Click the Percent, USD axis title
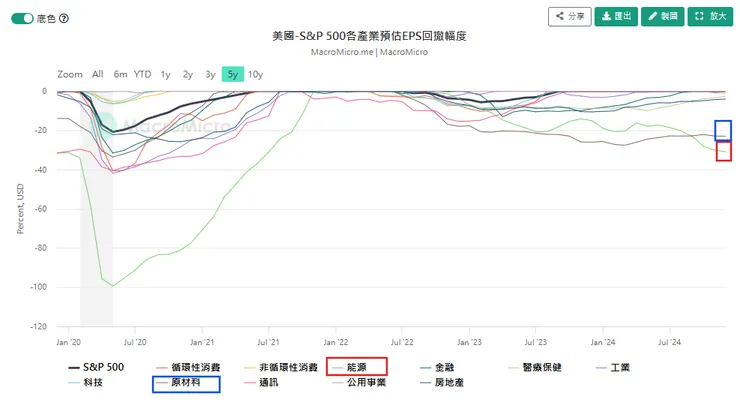Viewport: 740px width, 406px height. [20, 209]
